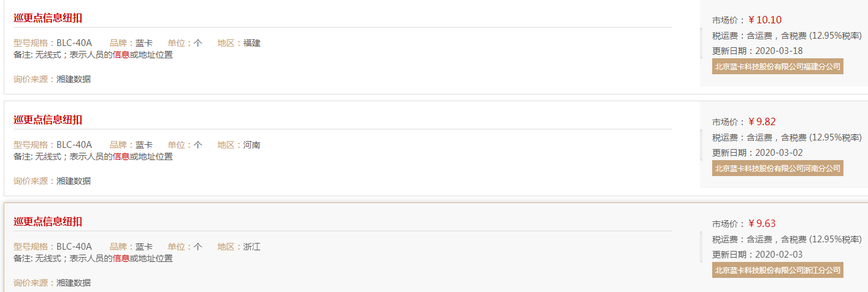Click the update date 2020-02-03
Image resolution: width=868 pixels, height=292 pixels.
(x=778, y=254)
